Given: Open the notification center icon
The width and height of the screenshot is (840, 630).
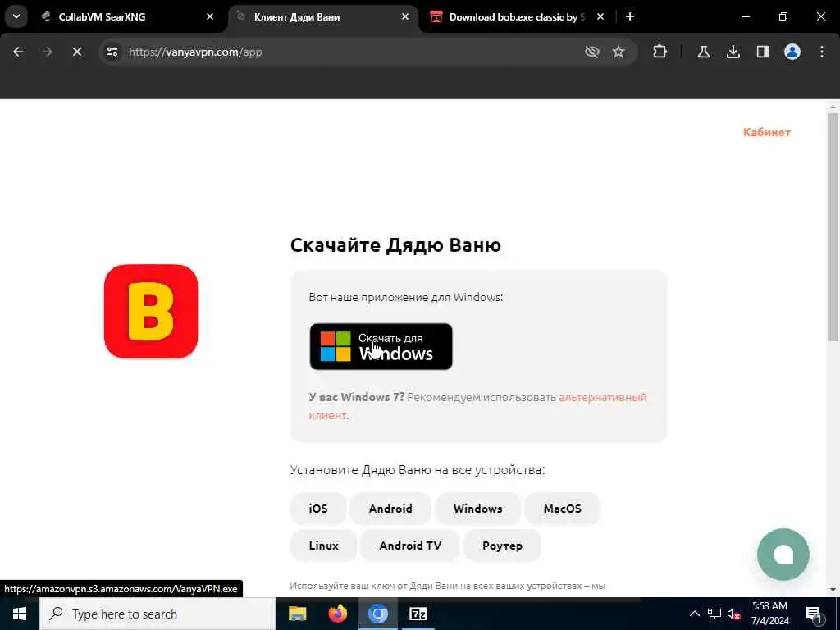Looking at the screenshot, I should 814,614.
